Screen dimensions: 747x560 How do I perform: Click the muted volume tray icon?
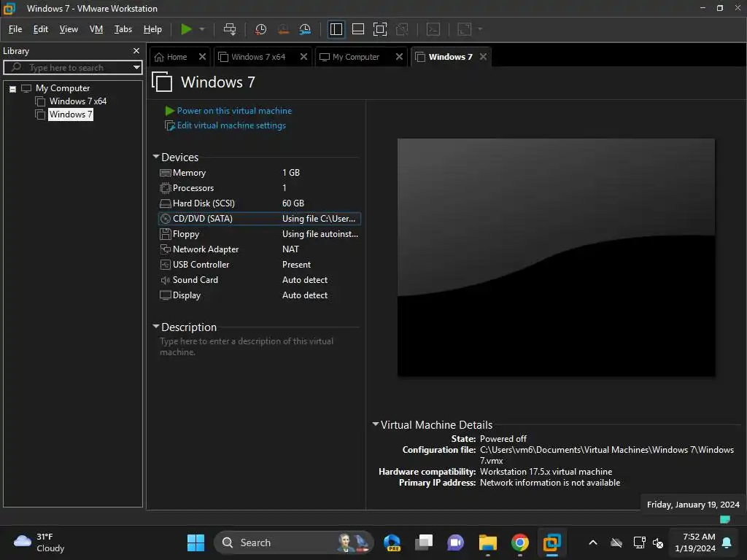point(658,542)
